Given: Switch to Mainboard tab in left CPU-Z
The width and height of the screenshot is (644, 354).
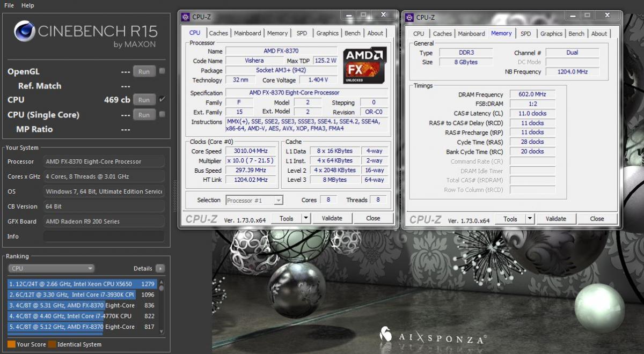Looking at the screenshot, I should coord(247,33).
